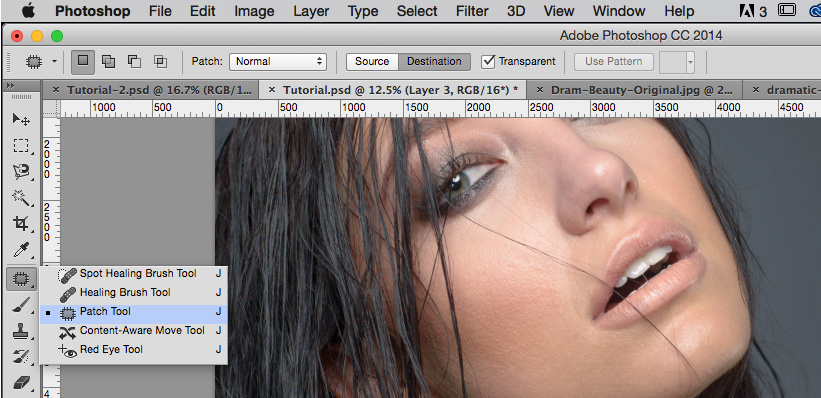Choose Spot Healing Brush Tool from flyout
Screen dimensions: 821x398
pos(134,273)
